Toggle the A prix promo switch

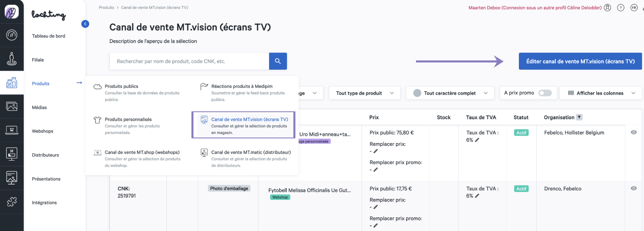(545, 93)
